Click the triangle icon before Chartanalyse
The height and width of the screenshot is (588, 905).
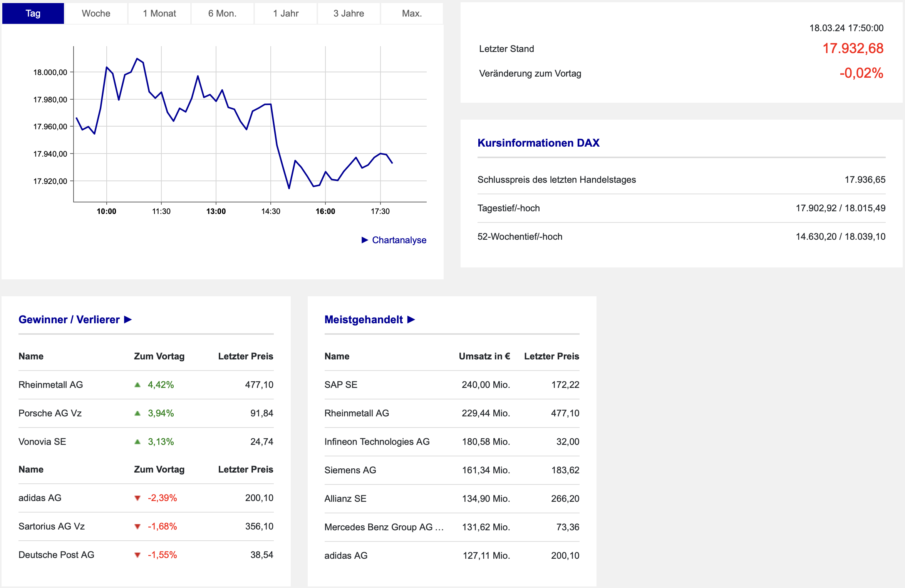(x=365, y=240)
